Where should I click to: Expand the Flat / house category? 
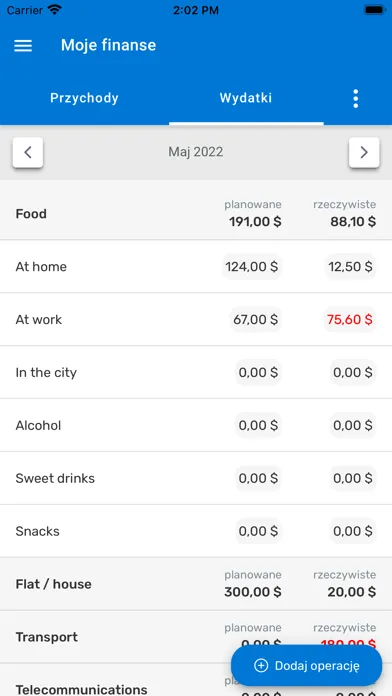point(196,584)
